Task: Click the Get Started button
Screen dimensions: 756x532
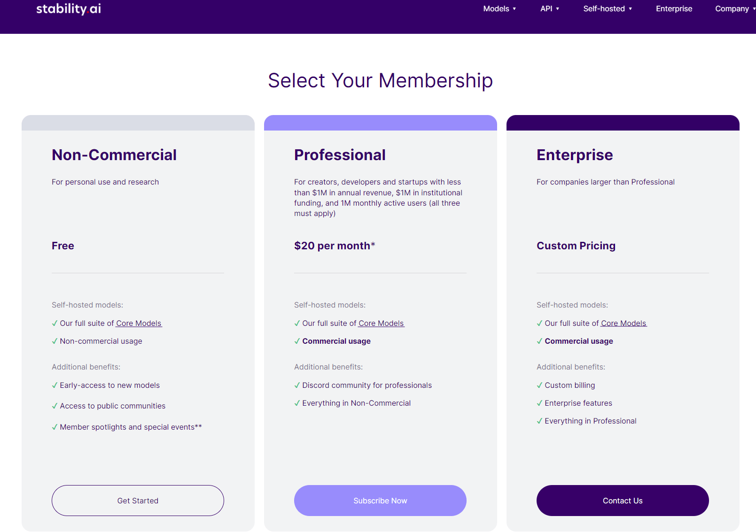Action: (138, 501)
